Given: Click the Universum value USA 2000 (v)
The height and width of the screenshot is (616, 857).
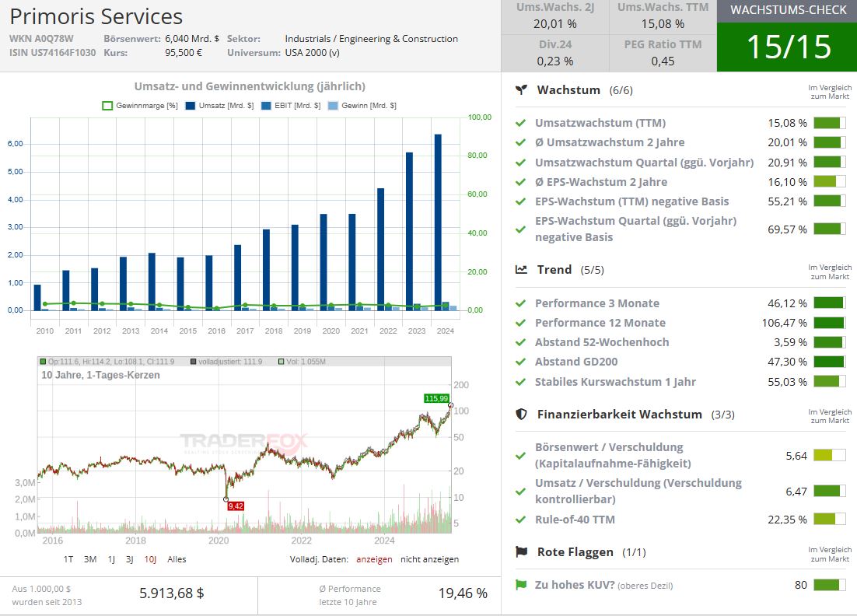Looking at the screenshot, I should [312, 53].
